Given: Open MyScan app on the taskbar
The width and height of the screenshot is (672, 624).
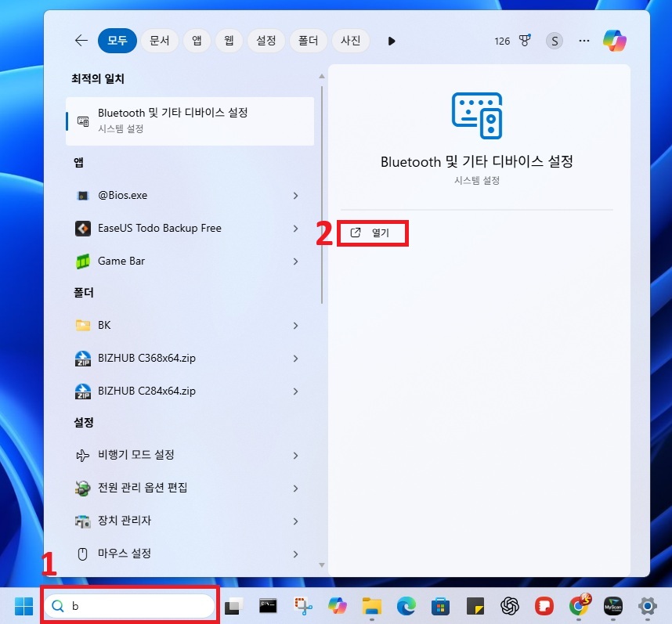Looking at the screenshot, I should pyautogui.click(x=612, y=606).
